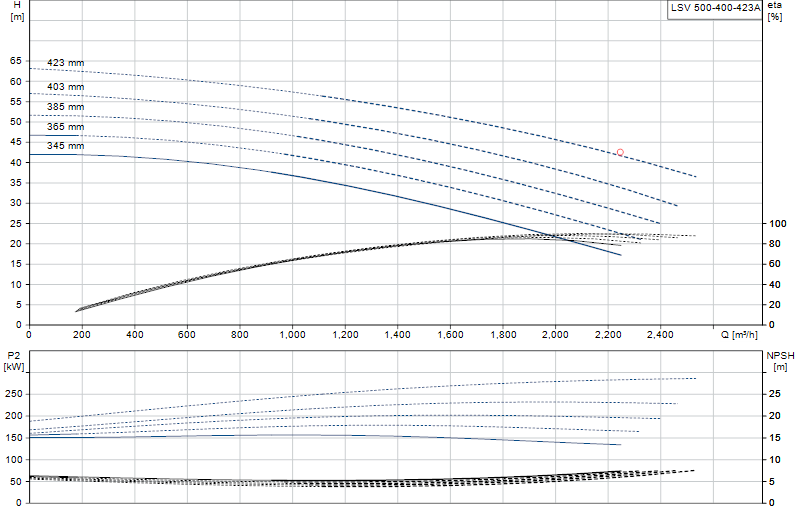
Task: Click the 'NPSH' axis label
Action: 780,356
